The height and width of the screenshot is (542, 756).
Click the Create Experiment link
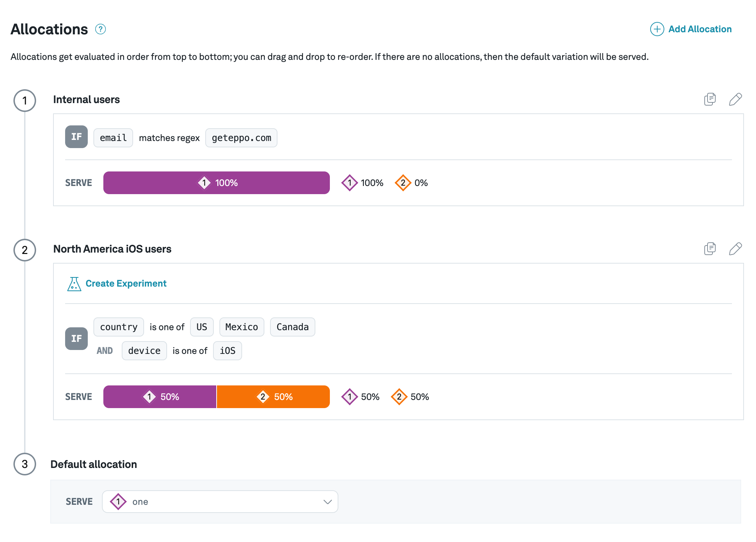(x=126, y=283)
